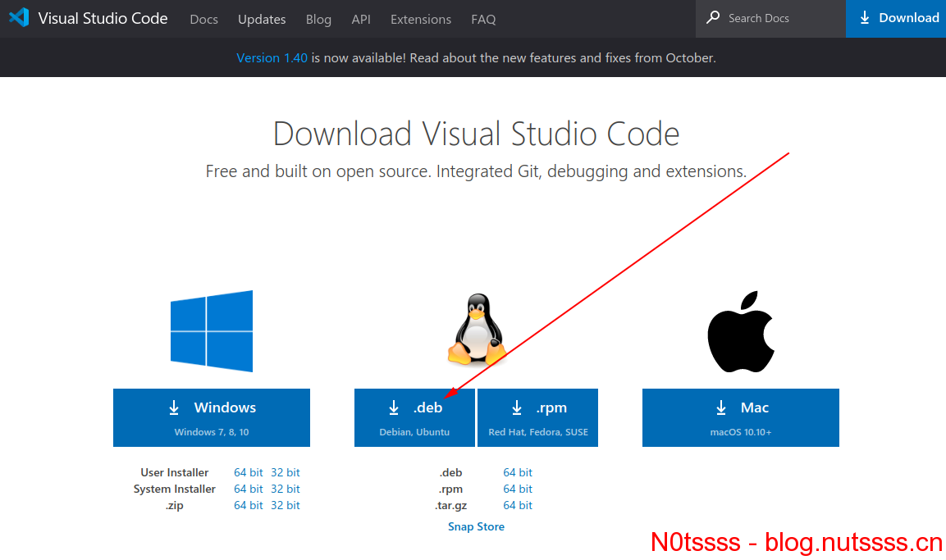
Task: Click the search magnifier icon
Action: 713,17
